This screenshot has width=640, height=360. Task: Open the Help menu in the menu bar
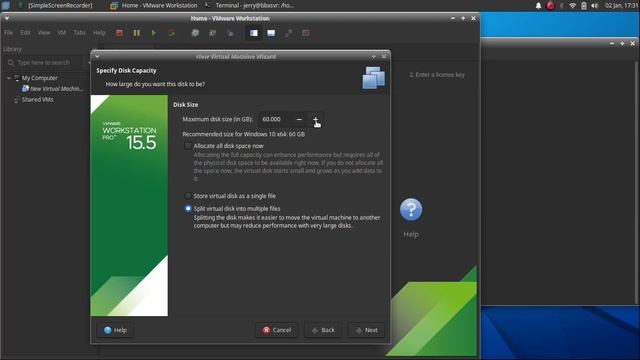[x=99, y=33]
